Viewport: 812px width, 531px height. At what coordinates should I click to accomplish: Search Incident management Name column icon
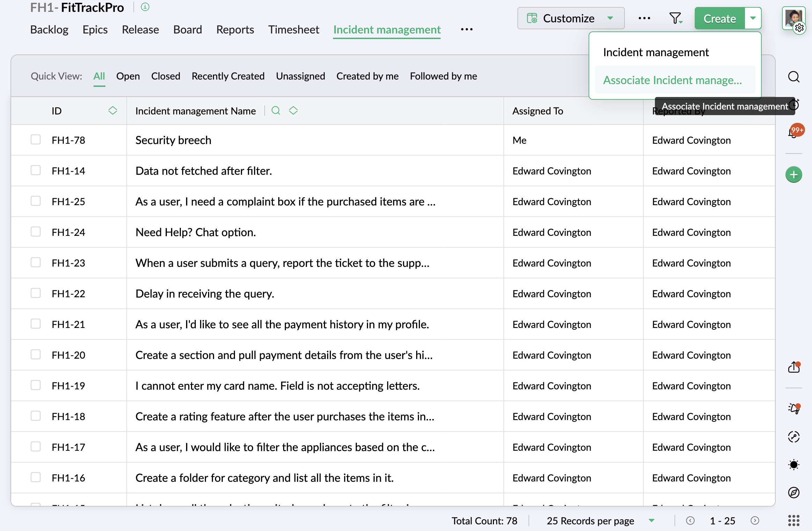(276, 111)
